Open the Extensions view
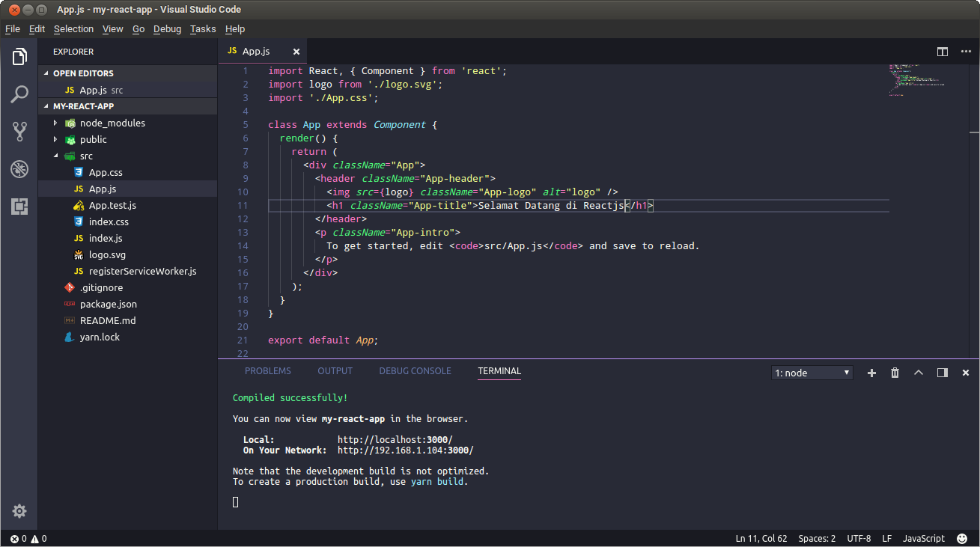 [19, 206]
